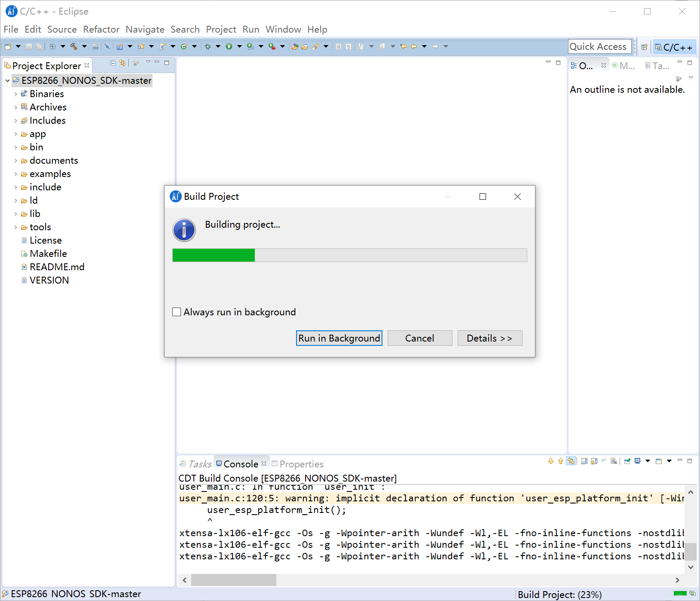Switch to the Properties tab
The width and height of the screenshot is (700, 601).
[x=297, y=464]
